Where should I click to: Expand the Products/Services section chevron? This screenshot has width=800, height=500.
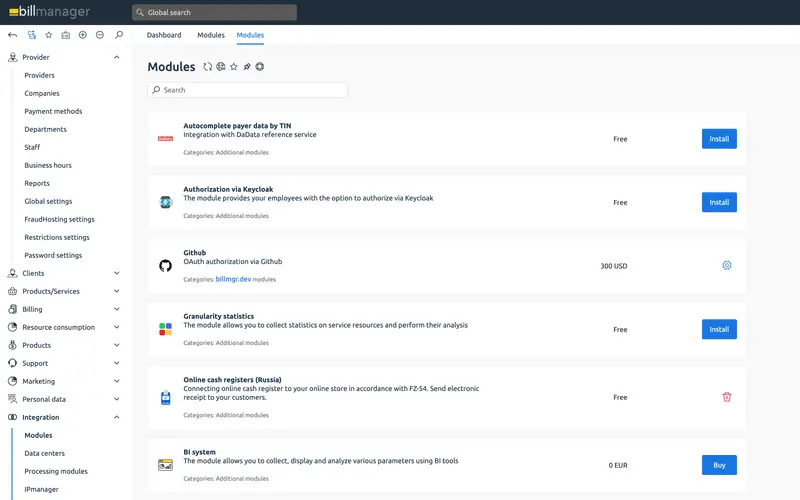[x=116, y=291]
